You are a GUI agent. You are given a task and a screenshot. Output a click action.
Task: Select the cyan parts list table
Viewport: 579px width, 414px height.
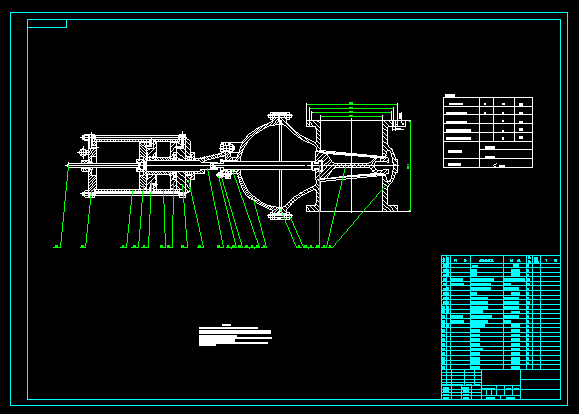[501, 312]
